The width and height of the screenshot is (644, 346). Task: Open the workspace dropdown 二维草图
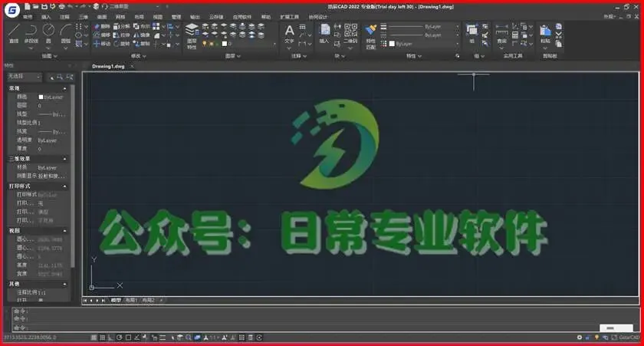coord(134,7)
